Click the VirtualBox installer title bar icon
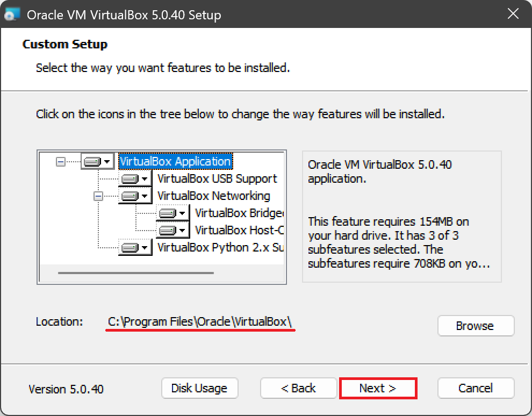This screenshot has width=532, height=416. (x=13, y=15)
